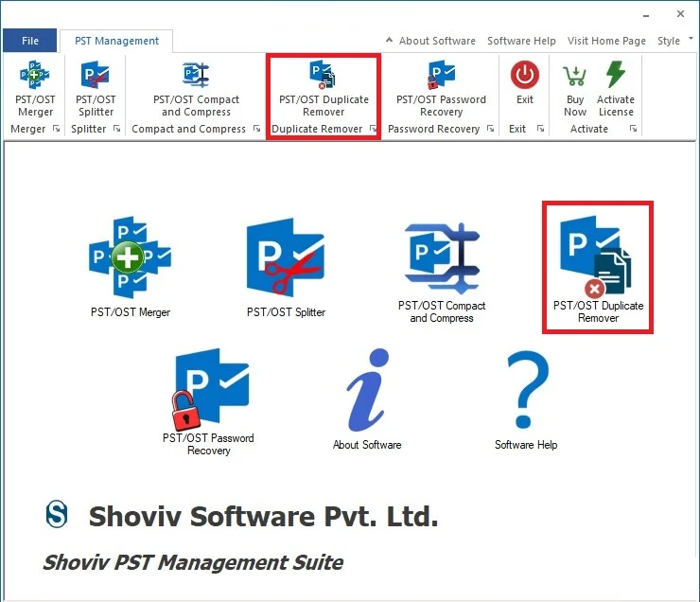Click Visit Home Page link
The width and height of the screenshot is (700, 602).
tap(606, 41)
